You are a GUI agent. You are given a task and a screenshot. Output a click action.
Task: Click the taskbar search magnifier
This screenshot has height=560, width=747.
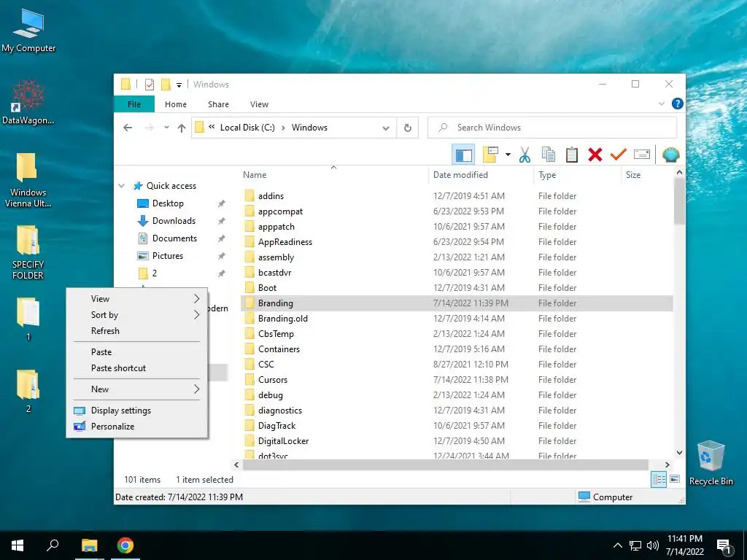coord(53,545)
